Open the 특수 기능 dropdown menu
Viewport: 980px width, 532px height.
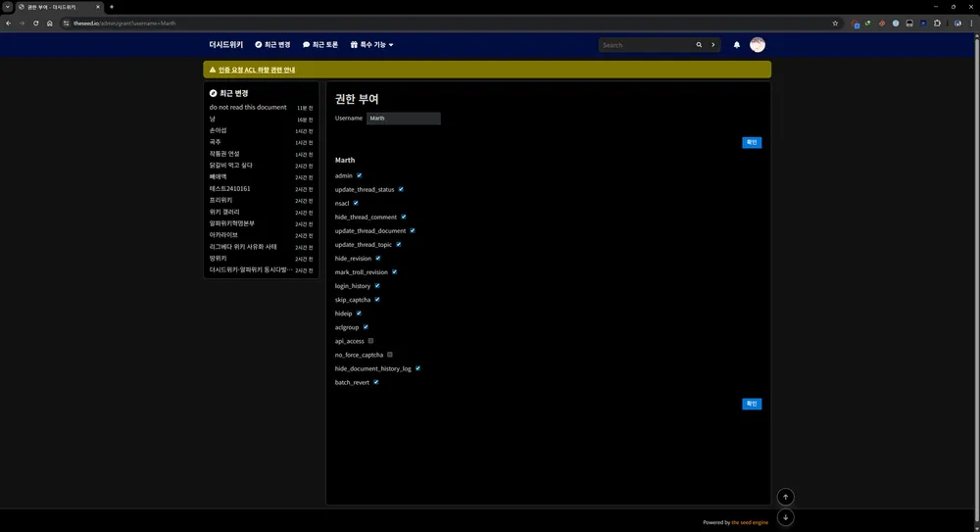click(371, 45)
